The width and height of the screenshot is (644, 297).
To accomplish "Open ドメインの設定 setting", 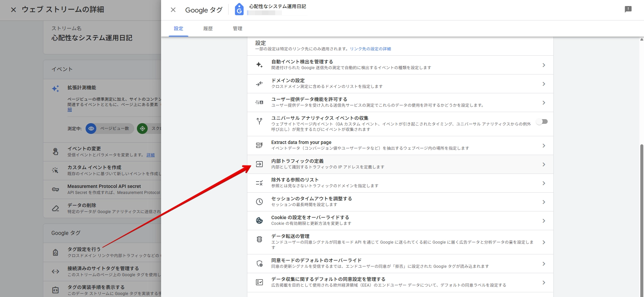I will point(400,84).
